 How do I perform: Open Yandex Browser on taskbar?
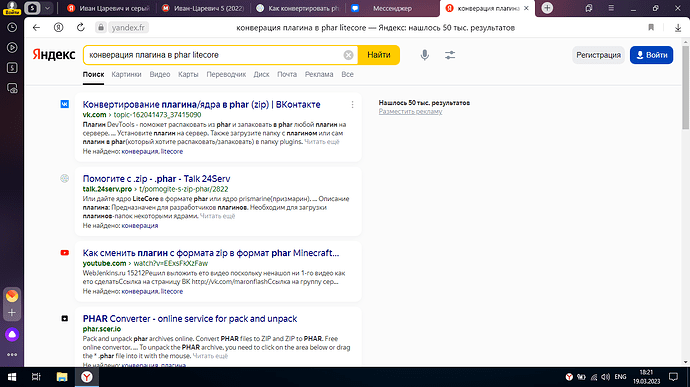point(87,377)
